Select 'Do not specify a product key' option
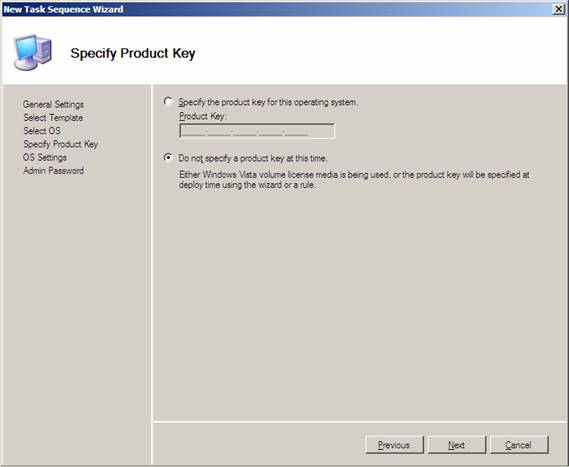This screenshot has height=467, width=569. (x=168, y=157)
